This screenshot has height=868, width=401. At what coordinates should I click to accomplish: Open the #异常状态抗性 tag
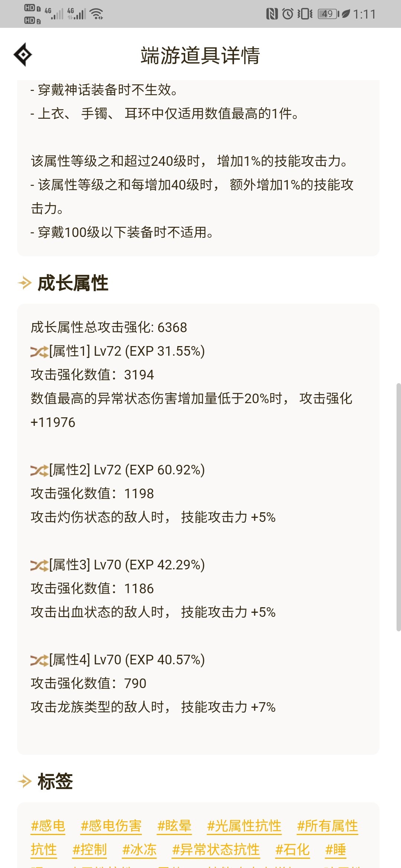[x=216, y=849]
